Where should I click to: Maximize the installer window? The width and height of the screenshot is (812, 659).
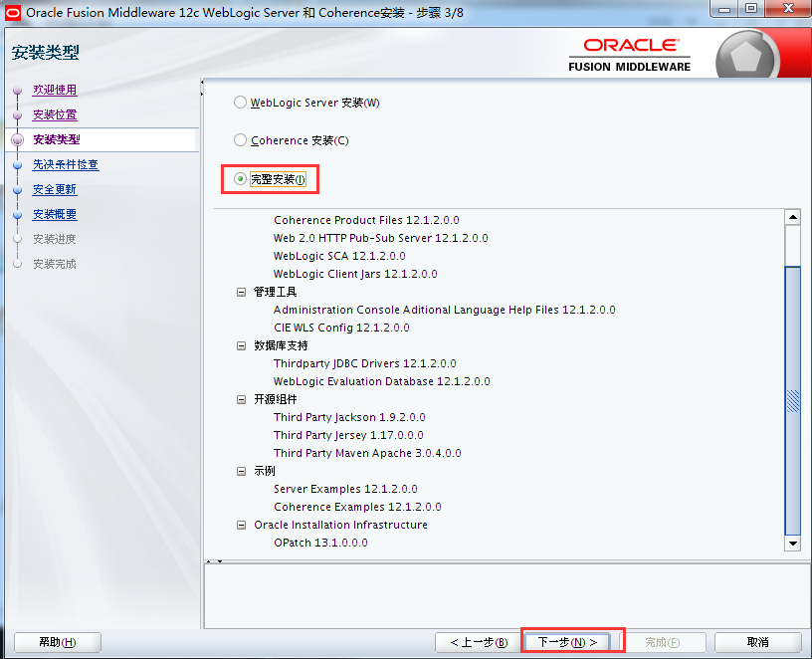click(751, 9)
